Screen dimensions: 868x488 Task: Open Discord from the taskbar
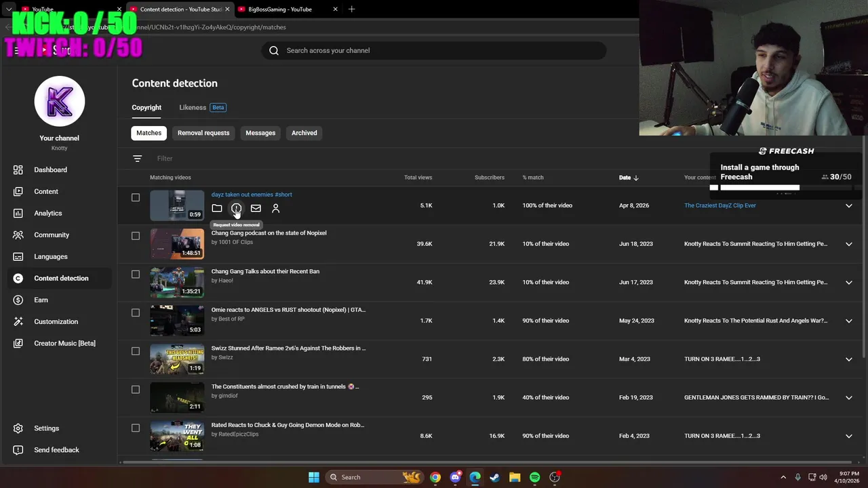[456, 477]
